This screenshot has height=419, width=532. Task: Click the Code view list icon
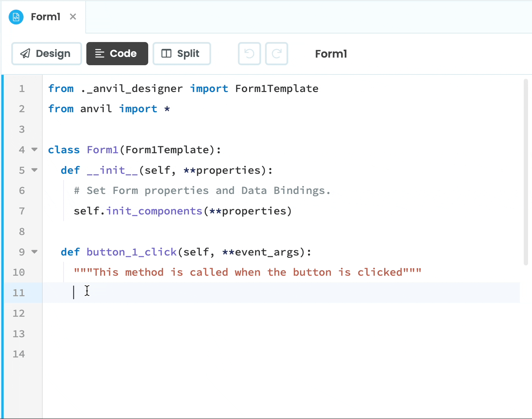(99, 53)
